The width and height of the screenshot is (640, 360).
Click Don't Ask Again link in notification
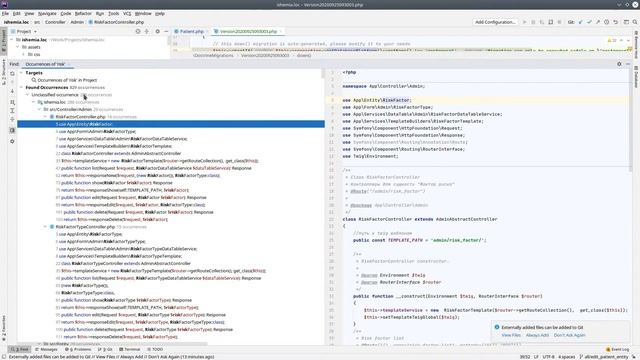569,335
